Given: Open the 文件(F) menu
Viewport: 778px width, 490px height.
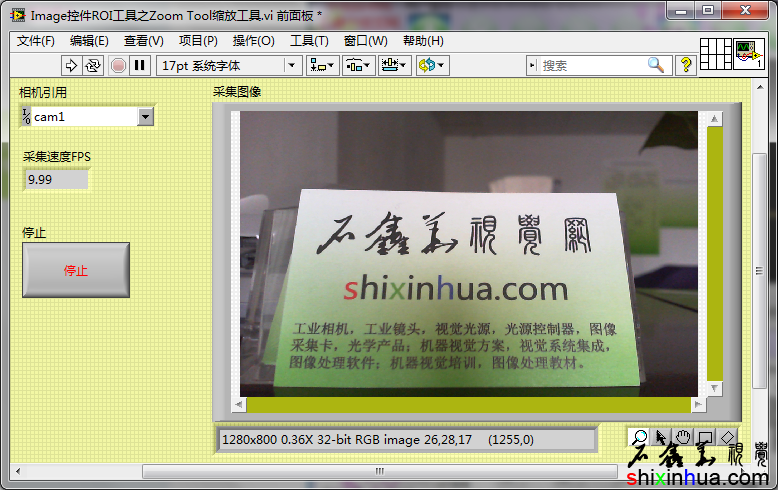Looking at the screenshot, I should coord(36,41).
